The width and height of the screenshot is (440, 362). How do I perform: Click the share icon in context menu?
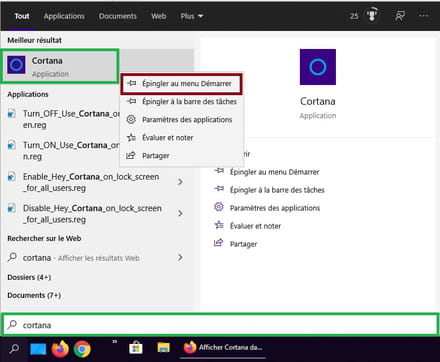pos(131,155)
